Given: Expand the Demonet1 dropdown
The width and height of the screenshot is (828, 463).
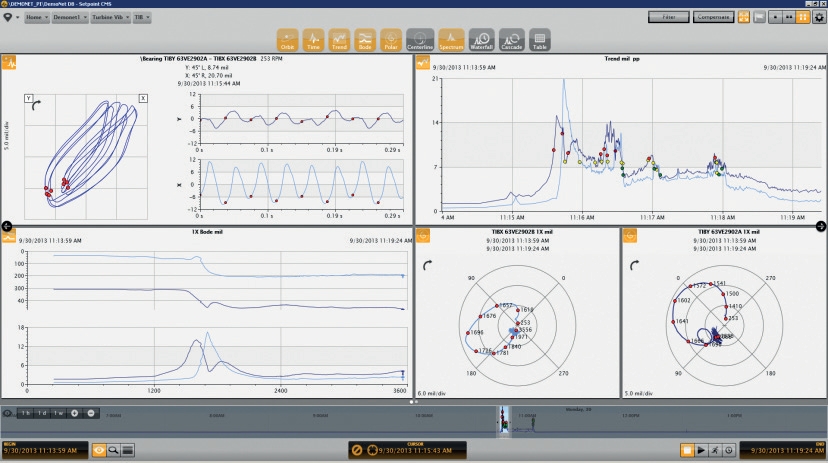Looking at the screenshot, I should tap(70, 17).
